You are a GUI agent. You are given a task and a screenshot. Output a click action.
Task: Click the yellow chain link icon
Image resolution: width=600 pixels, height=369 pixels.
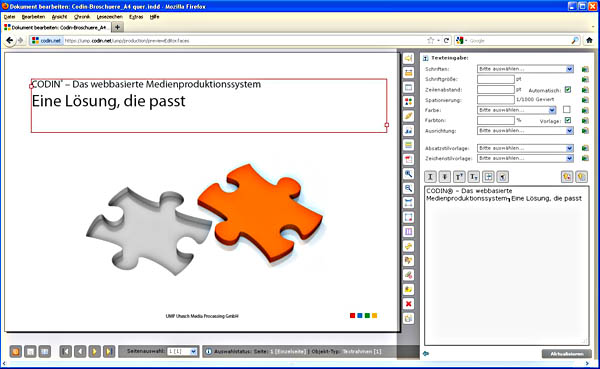409,246
